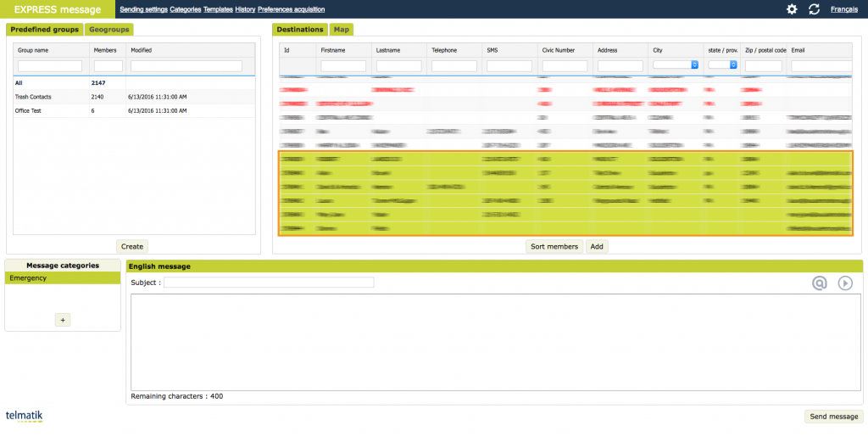Click the SMS filter field
Viewport: 868px width, 448px height.
pos(509,66)
